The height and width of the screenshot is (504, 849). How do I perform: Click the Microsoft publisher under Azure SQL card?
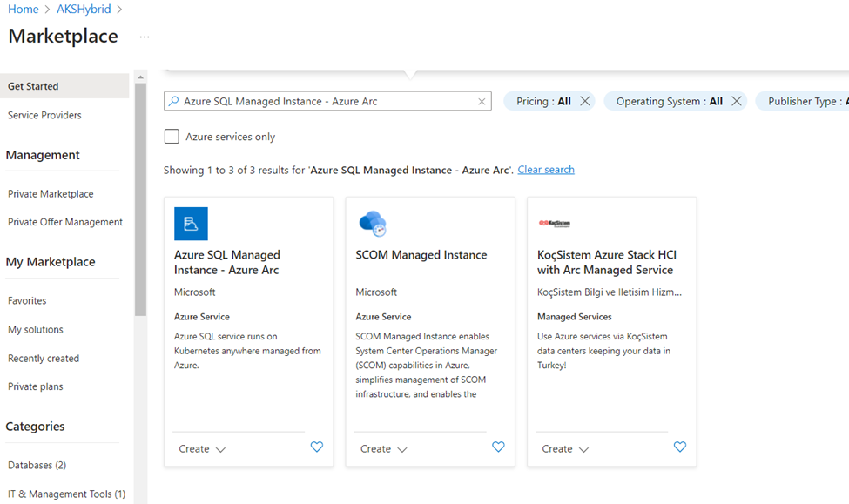click(x=194, y=292)
